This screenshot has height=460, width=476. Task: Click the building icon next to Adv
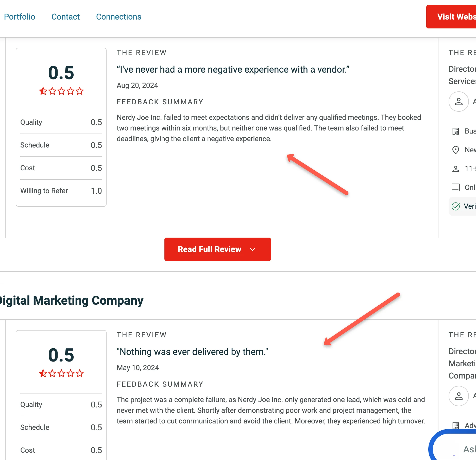click(x=456, y=425)
